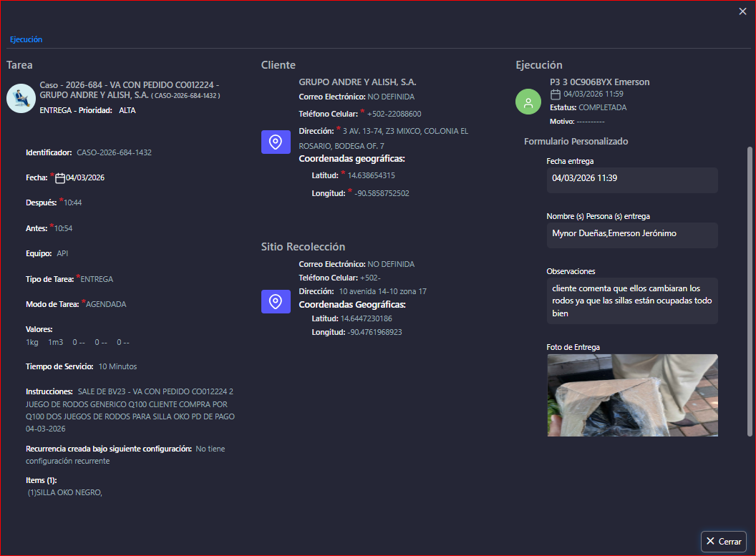Image resolution: width=756 pixels, height=556 pixels.
Task: Click the SILLA OKO NEGRO item
Action: [65, 492]
